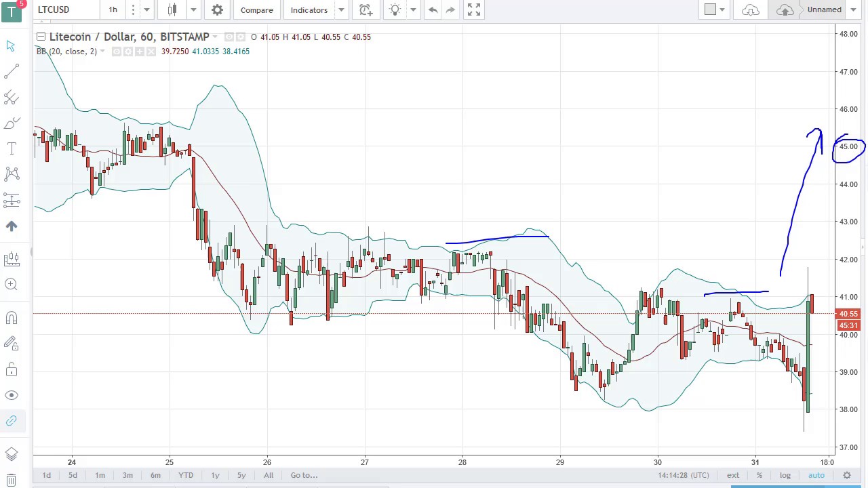Select the cursor arrow tool
The image size is (868, 488).
[x=11, y=45]
